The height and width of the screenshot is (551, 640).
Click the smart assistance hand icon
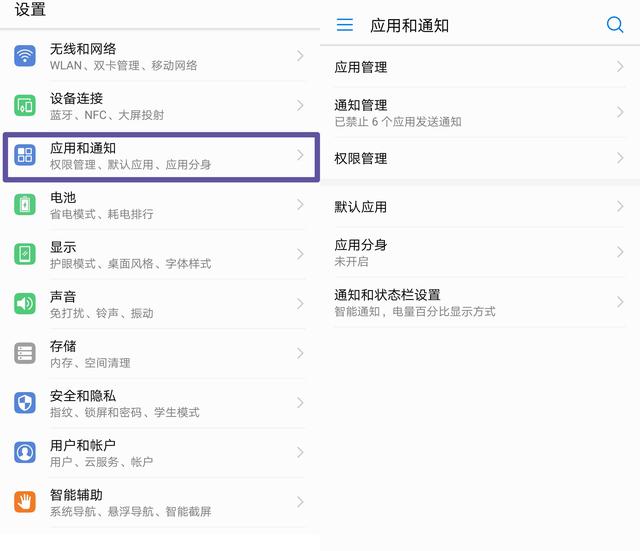[25, 502]
